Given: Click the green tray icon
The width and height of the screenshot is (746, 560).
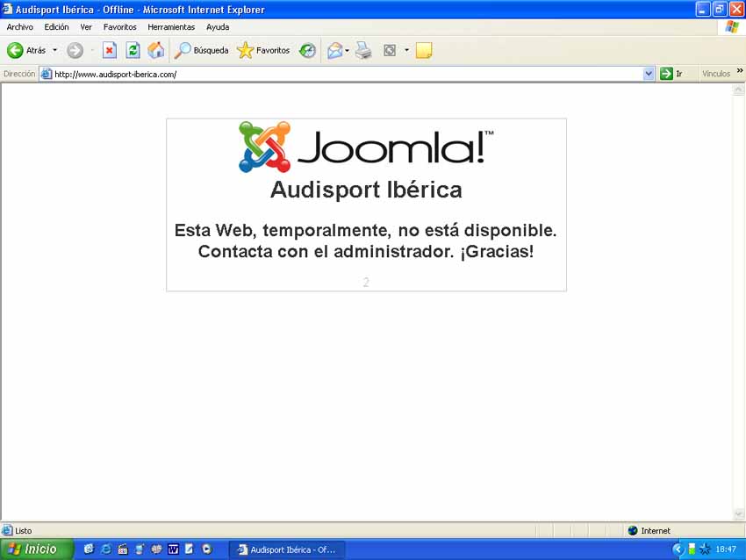Looking at the screenshot, I should [x=692, y=549].
